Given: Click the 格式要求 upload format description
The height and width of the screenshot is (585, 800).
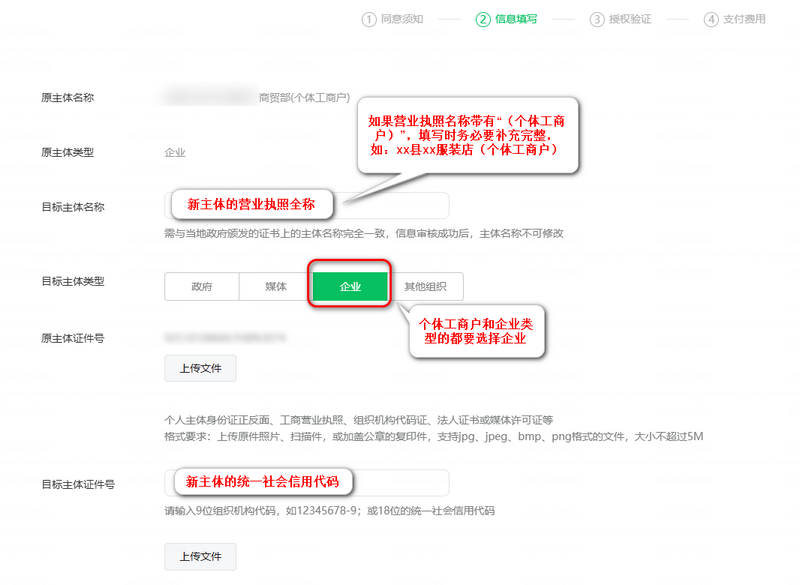Looking at the screenshot, I should [434, 437].
